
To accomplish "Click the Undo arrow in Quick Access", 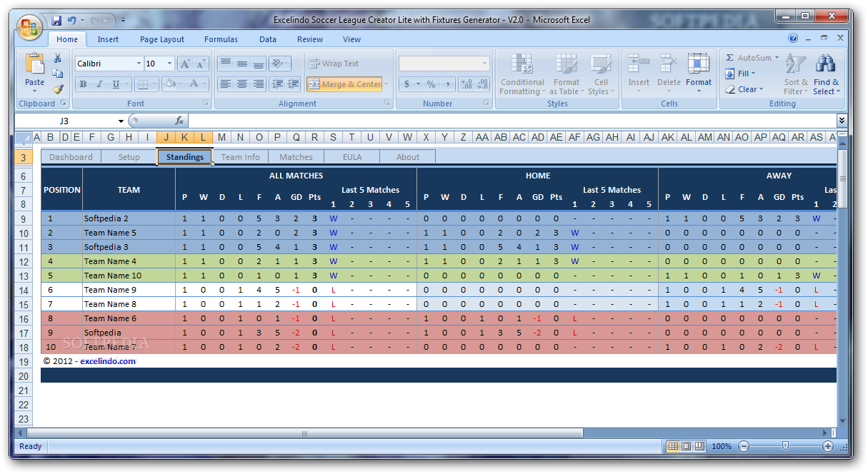I will coord(71,20).
